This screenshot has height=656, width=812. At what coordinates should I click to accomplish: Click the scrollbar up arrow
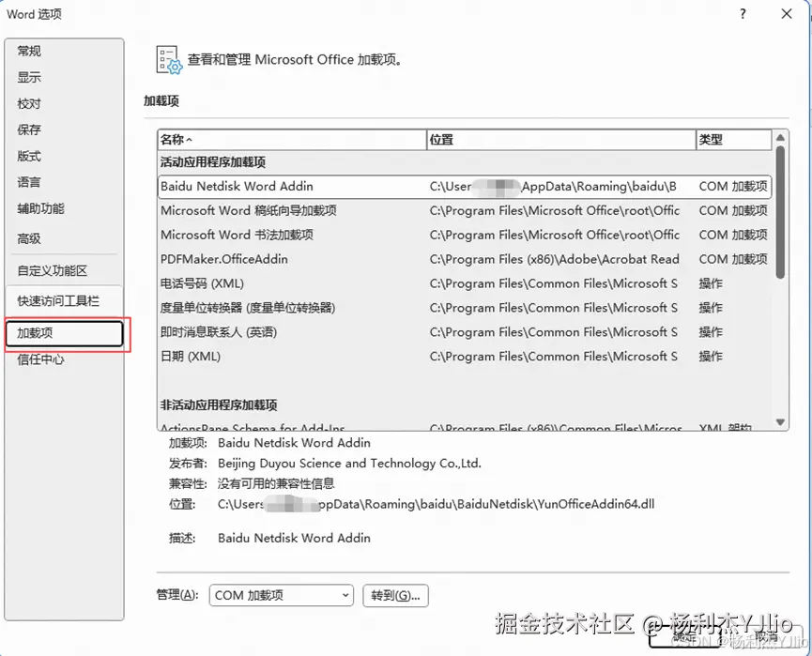(x=780, y=137)
